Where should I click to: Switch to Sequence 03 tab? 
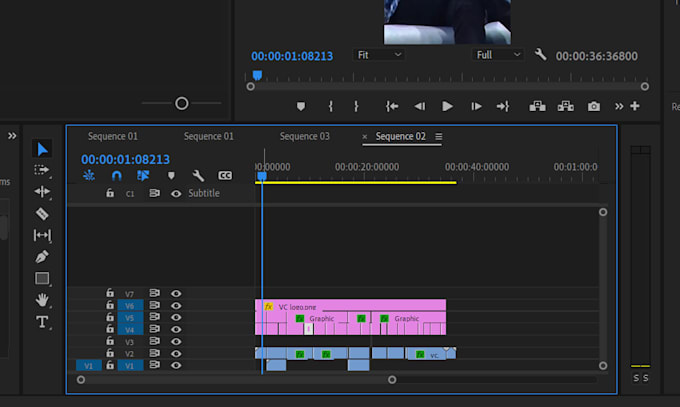pyautogui.click(x=304, y=136)
